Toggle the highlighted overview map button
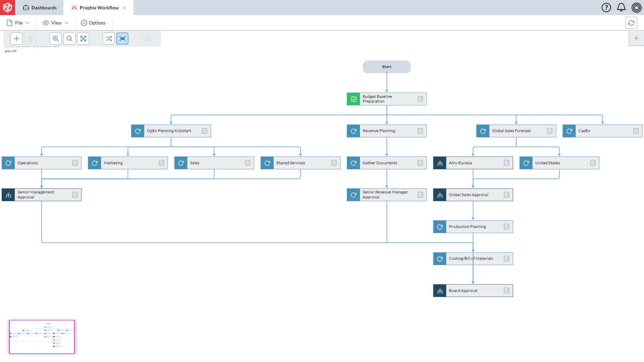This screenshot has height=362, width=644. (122, 39)
